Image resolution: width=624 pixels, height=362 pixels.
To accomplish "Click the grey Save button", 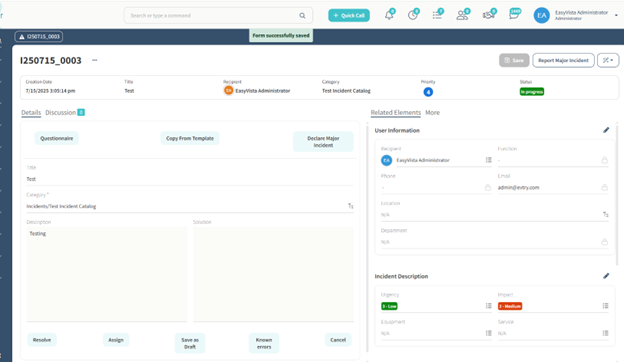I will (x=514, y=60).
